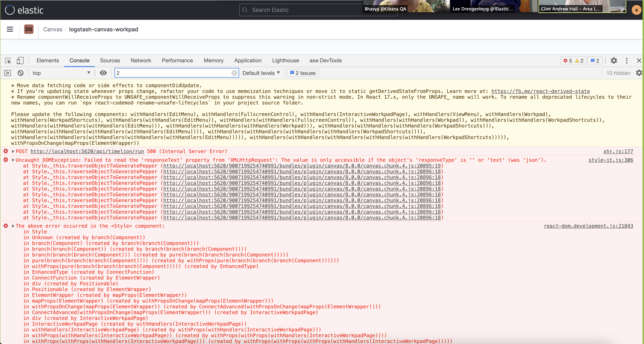The height and width of the screenshot is (344, 644).
Task: Switch to the Network tab
Action: click(x=141, y=61)
